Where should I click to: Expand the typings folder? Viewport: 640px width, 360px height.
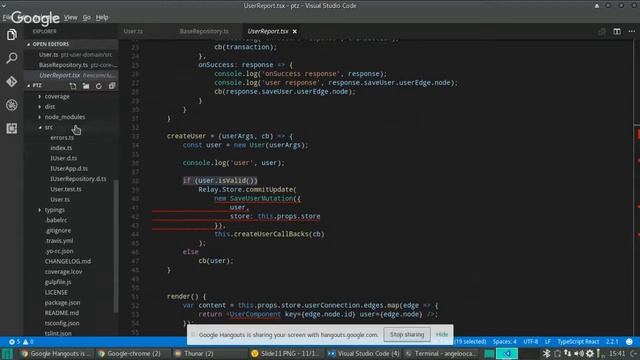coord(54,210)
